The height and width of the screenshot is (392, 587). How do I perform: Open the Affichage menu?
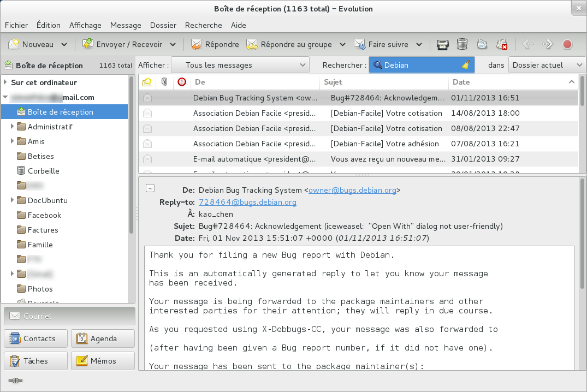click(x=85, y=25)
